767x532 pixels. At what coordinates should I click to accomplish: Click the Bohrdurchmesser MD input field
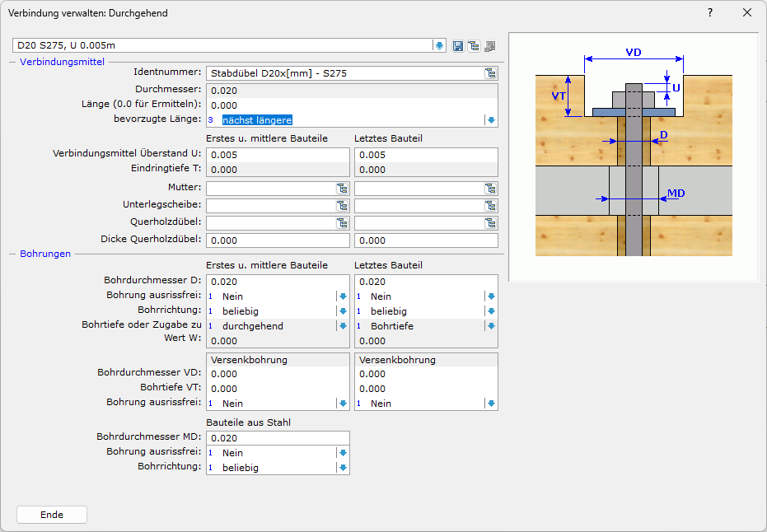(278, 438)
